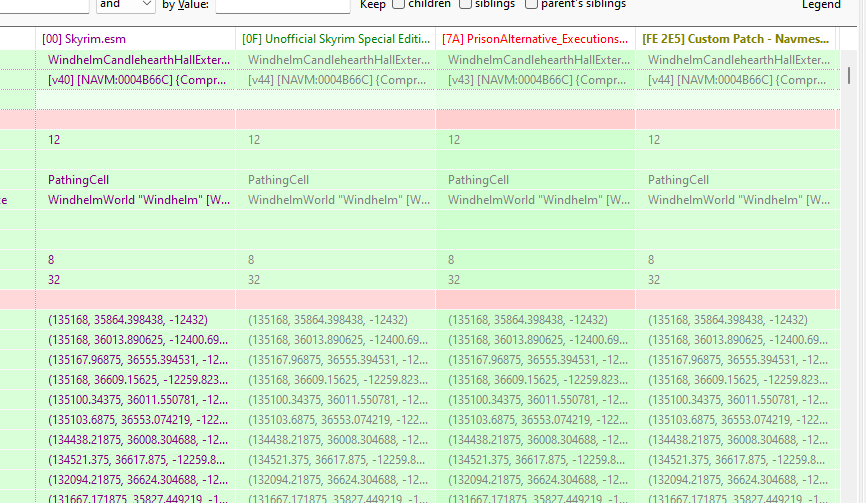Viewport: 866px width, 503px height.
Task: Select the [v43] [NAVM:0004B66C] cell
Action: 536,80
